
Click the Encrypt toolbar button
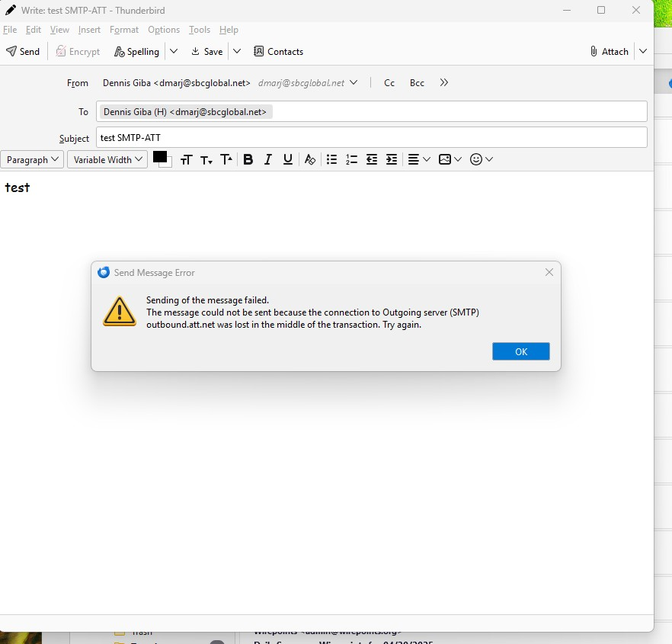(x=78, y=52)
